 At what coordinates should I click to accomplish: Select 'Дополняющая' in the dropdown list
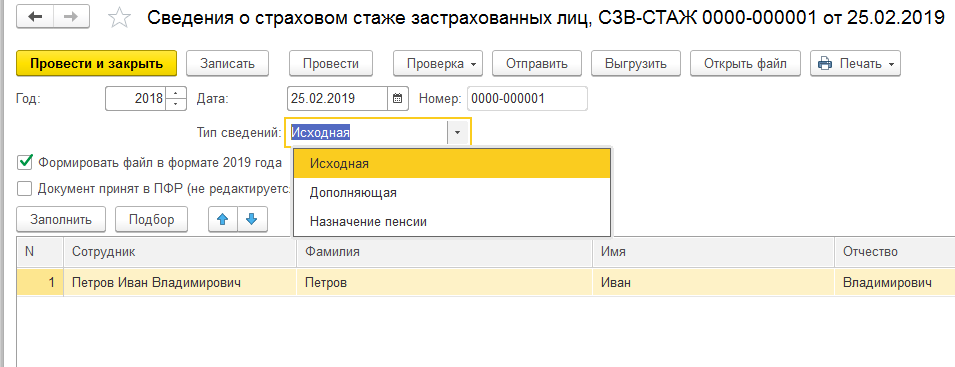point(452,193)
